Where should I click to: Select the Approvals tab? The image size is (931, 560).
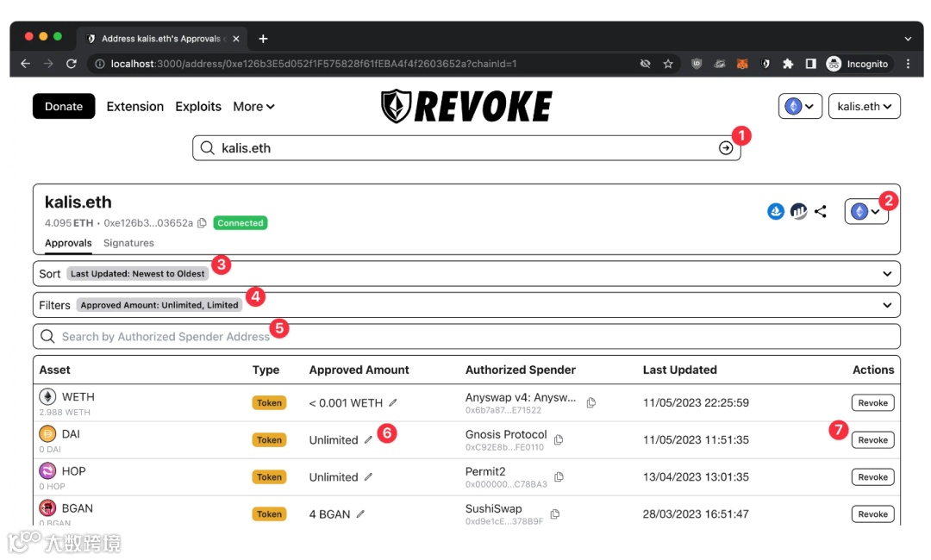tap(68, 243)
